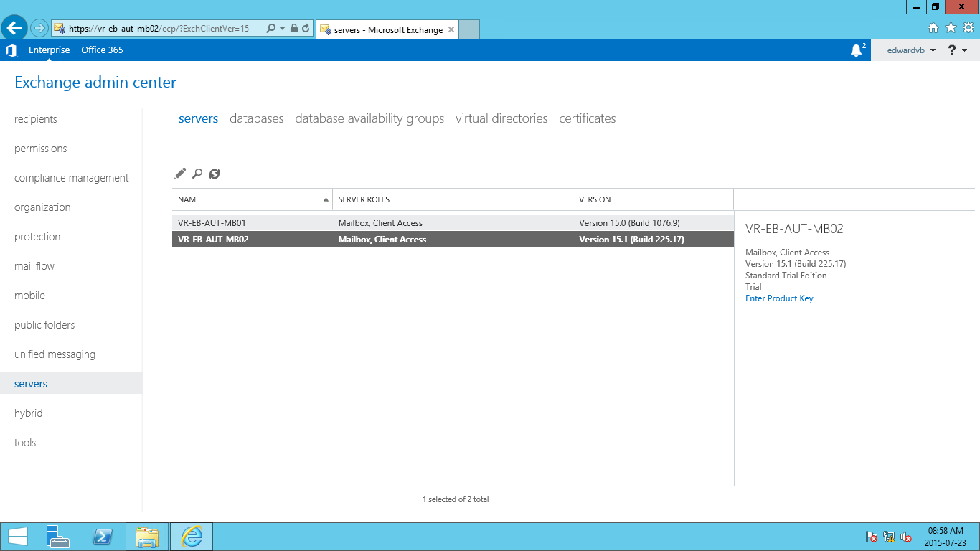Open the notifications bell icon

pyautogui.click(x=856, y=50)
